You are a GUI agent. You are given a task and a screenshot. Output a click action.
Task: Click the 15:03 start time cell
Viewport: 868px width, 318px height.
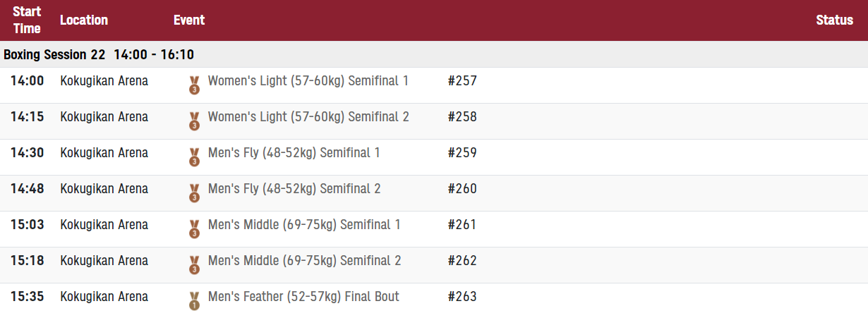[x=27, y=225]
